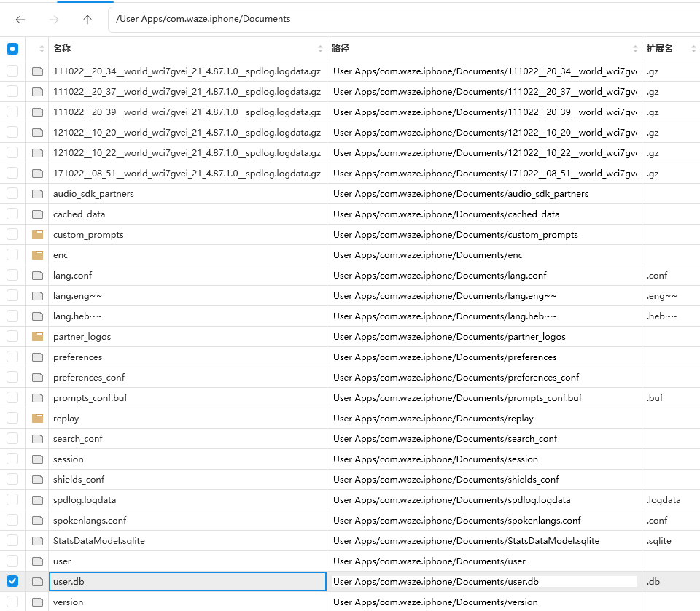
Task: Click the replay folder icon
Action: [37, 419]
